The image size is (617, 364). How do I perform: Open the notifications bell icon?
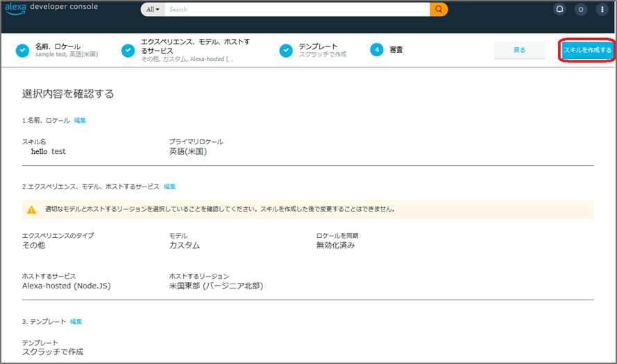pos(559,10)
